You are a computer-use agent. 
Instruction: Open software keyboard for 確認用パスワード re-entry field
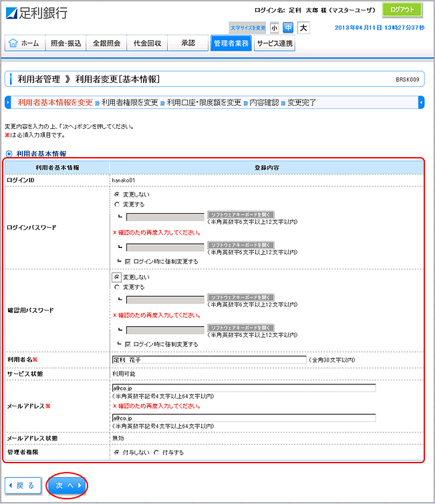click(x=241, y=328)
